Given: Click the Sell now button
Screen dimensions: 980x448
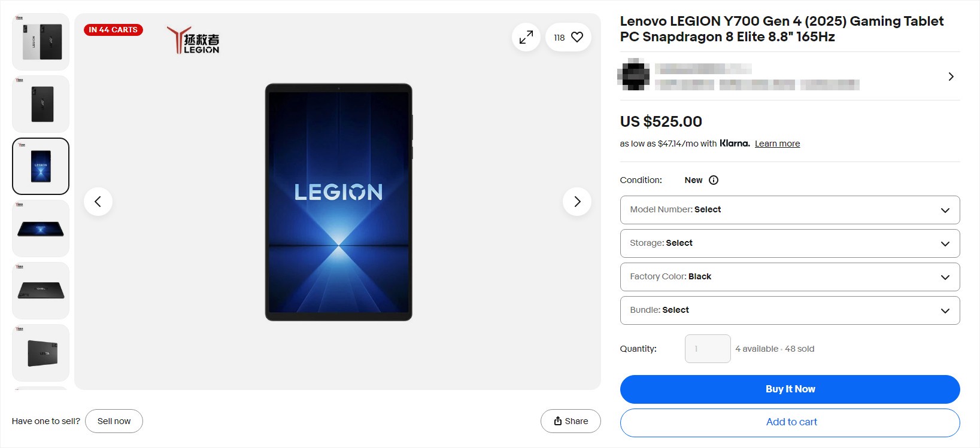Looking at the screenshot, I should pyautogui.click(x=114, y=420).
